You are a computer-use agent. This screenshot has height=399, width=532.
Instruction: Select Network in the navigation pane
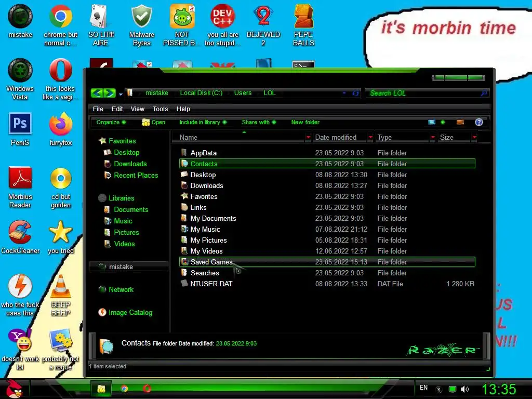pyautogui.click(x=121, y=289)
